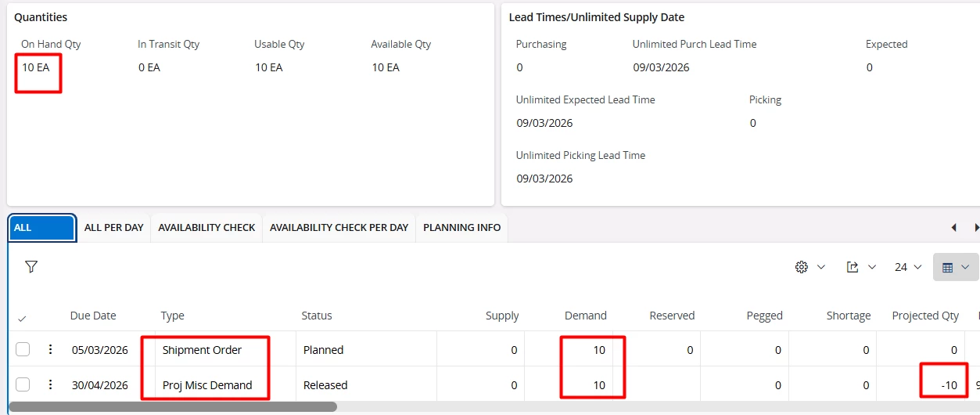
Task: Click the export icon above the table
Action: click(x=860, y=267)
